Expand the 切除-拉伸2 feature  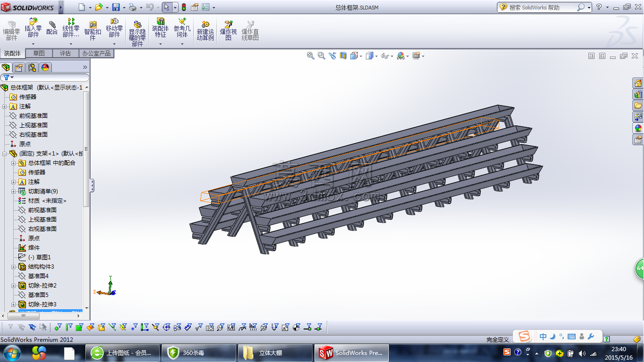tap(13, 286)
